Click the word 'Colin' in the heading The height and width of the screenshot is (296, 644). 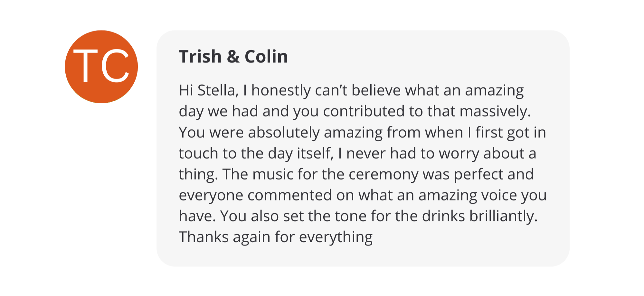click(x=266, y=57)
